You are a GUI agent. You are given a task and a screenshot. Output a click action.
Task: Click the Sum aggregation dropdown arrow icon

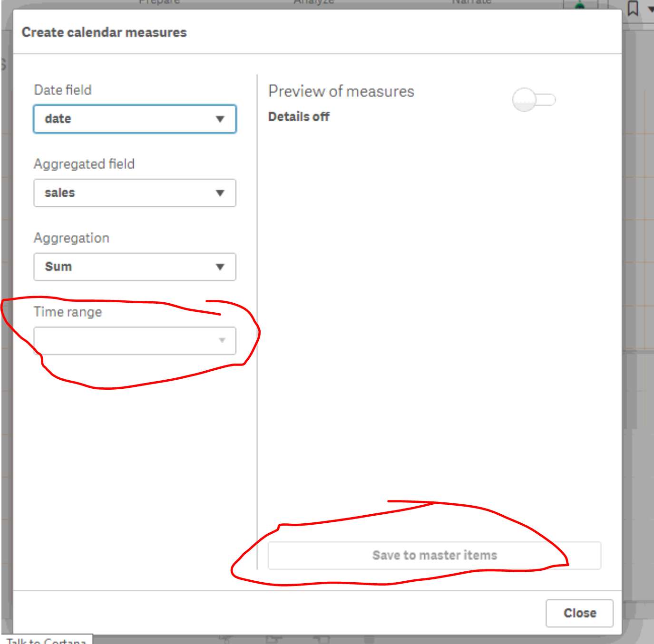(x=220, y=267)
